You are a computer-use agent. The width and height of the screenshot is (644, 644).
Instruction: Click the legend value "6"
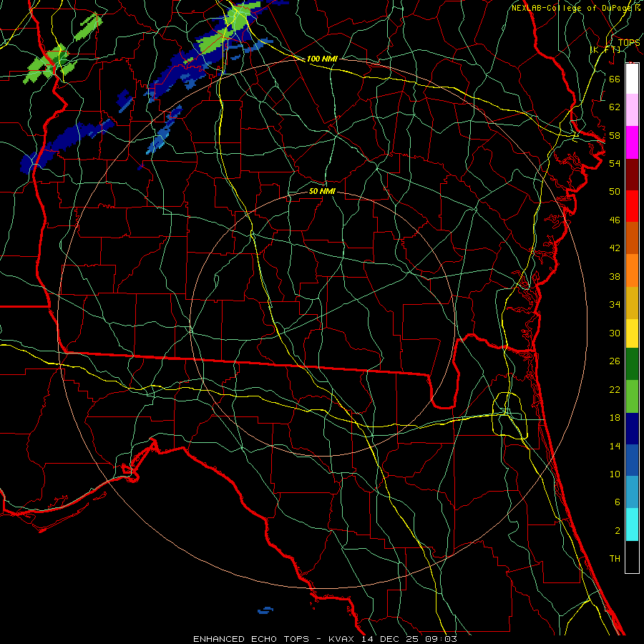pos(617,502)
